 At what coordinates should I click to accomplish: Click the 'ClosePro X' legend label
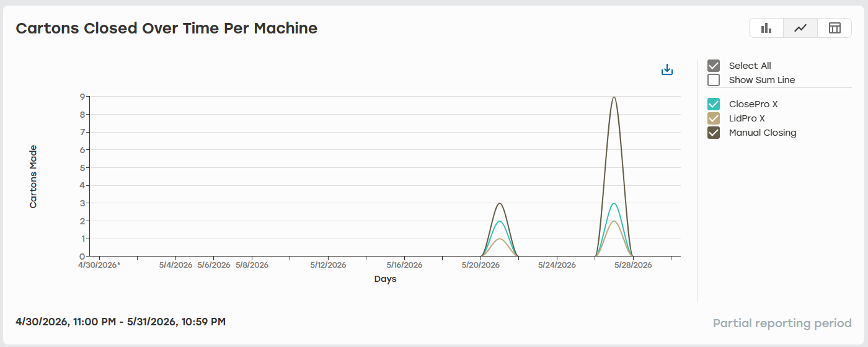click(753, 104)
